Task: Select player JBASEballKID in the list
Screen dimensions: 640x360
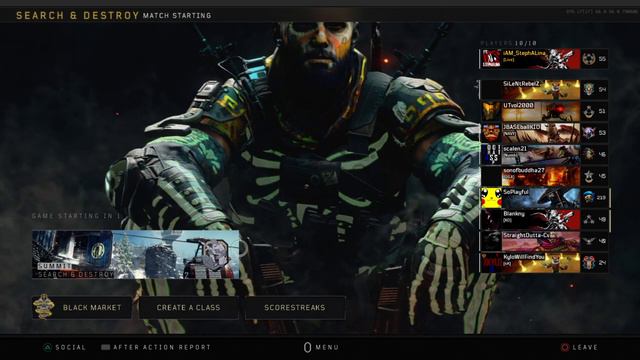Action: tap(544, 133)
